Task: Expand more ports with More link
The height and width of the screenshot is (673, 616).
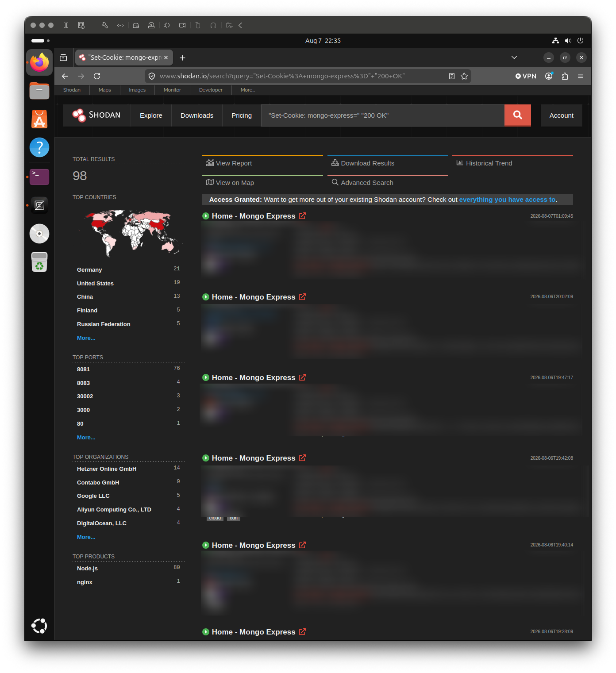Action: click(x=86, y=438)
